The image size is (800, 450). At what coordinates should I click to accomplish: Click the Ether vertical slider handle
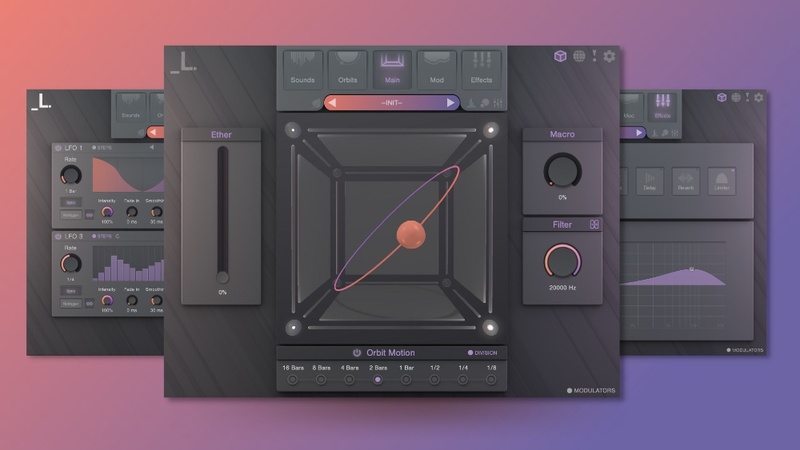click(222, 277)
